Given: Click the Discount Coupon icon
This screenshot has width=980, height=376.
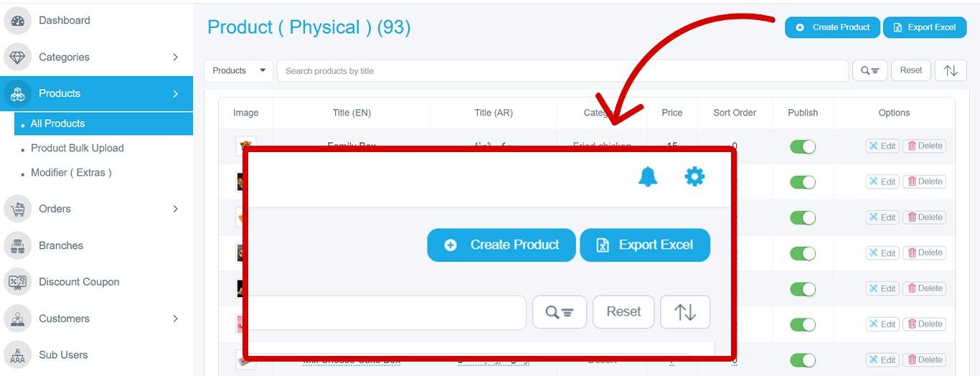Looking at the screenshot, I should [17, 282].
